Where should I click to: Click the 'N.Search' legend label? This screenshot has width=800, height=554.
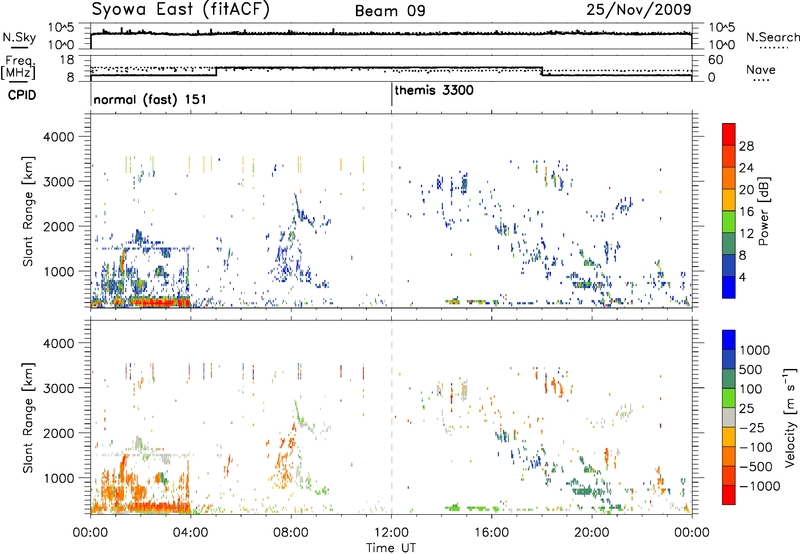click(x=772, y=37)
